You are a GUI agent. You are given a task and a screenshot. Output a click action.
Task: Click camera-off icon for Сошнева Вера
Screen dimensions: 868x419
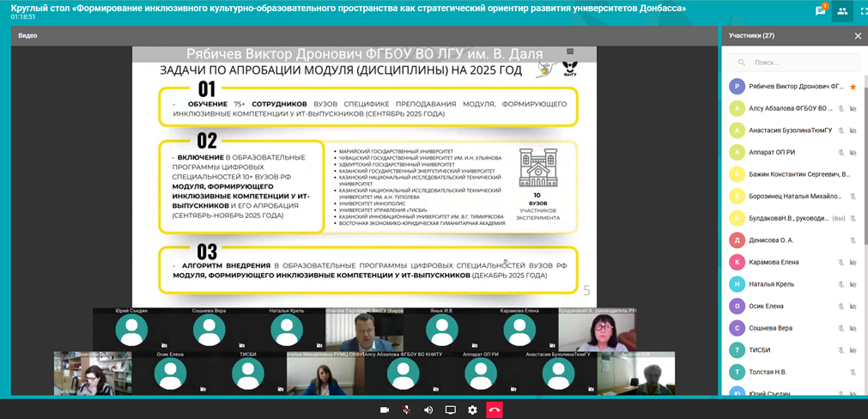853,328
